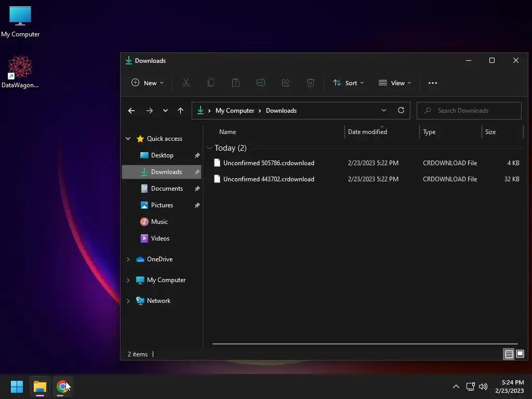Click the Rename icon in toolbar
The height and width of the screenshot is (399, 532).
click(x=261, y=83)
